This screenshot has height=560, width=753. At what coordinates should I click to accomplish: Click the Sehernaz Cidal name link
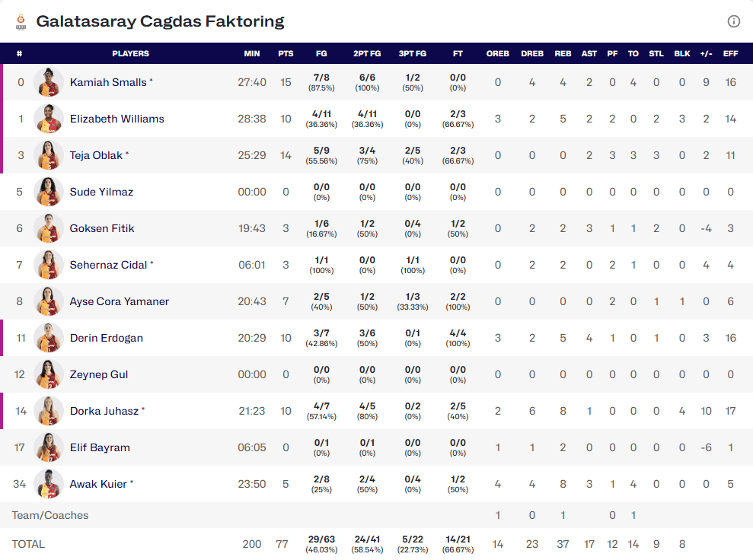[x=107, y=265]
